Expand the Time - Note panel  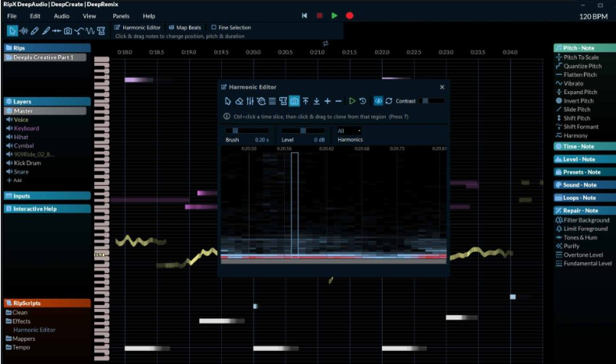coord(585,147)
